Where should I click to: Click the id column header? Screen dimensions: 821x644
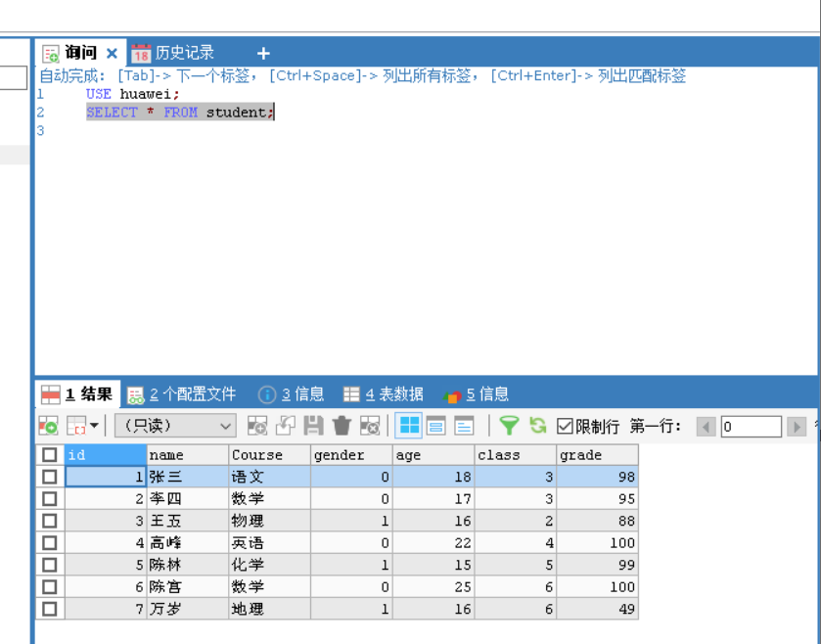coord(106,455)
